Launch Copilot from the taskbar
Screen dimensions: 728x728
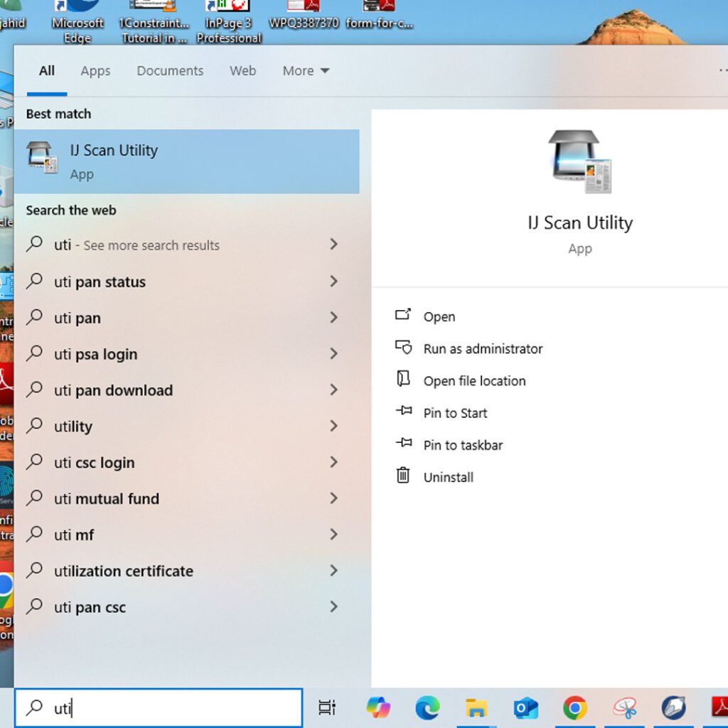(x=378, y=707)
